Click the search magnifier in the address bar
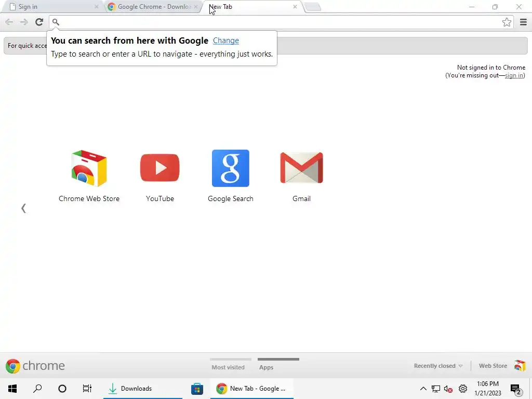Image resolution: width=532 pixels, height=399 pixels. 56,22
